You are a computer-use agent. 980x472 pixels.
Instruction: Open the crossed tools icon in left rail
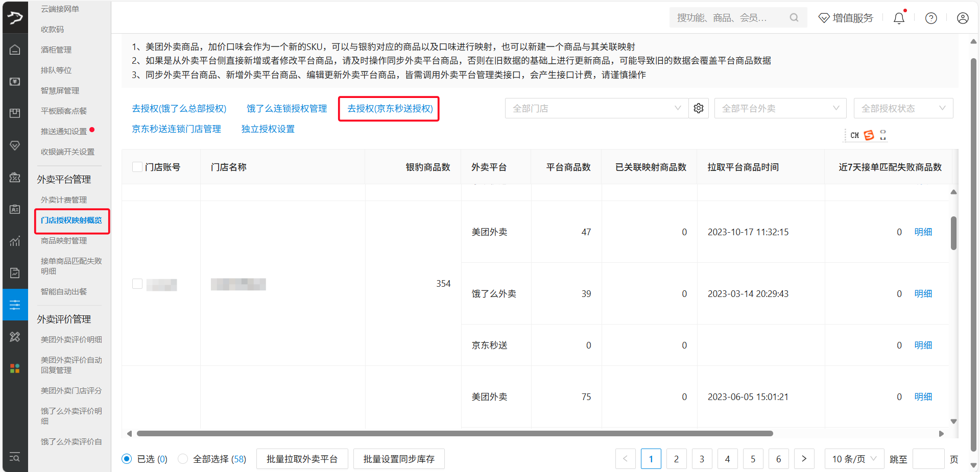coord(15,337)
